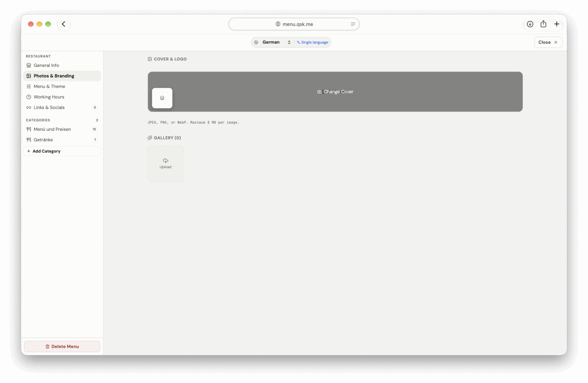Open a new tab with plus icon
Screen dimensions: 588x383
tap(557, 24)
